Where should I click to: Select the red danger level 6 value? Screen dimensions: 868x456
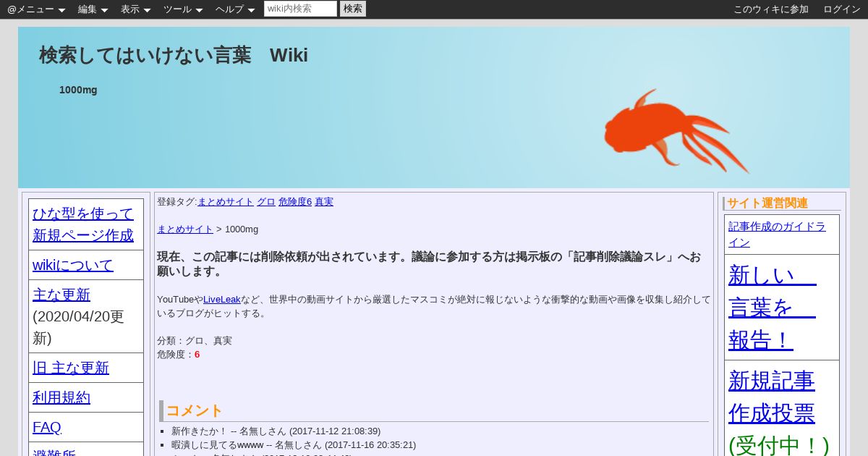[197, 355]
